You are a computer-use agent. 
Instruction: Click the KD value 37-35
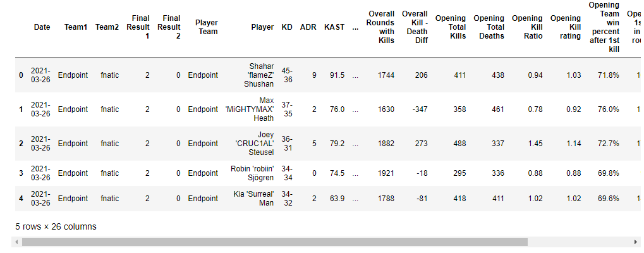[x=287, y=109]
